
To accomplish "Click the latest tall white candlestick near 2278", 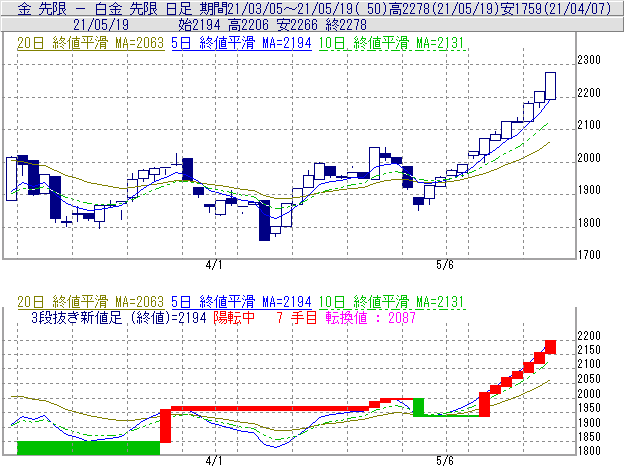I will pos(550,86).
